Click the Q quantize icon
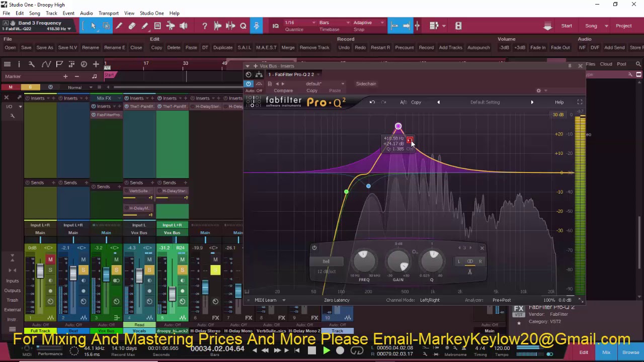644x362 pixels. point(243,26)
